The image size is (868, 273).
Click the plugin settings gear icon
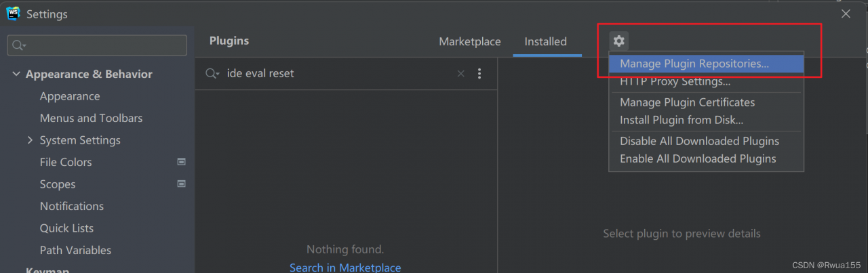click(618, 41)
